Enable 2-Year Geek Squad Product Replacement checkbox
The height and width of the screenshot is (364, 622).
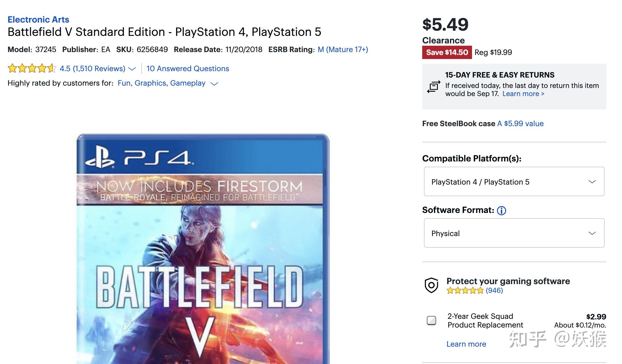pos(431,321)
